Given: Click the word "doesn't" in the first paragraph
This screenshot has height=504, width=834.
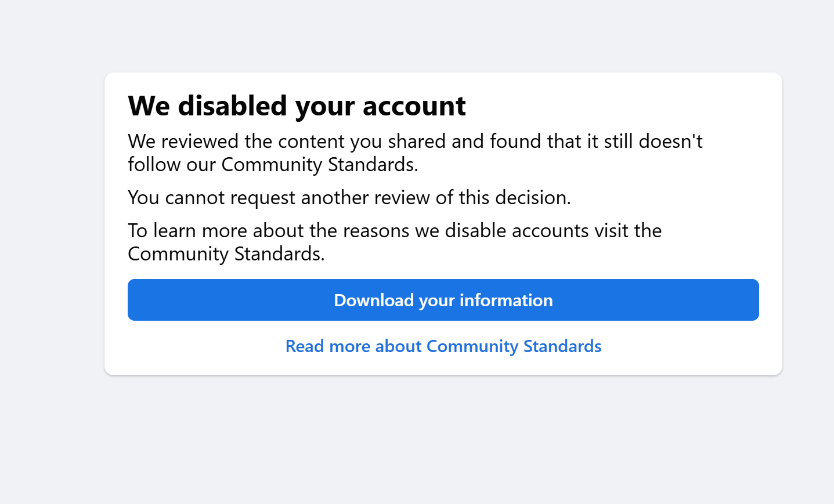Looking at the screenshot, I should (x=670, y=142).
